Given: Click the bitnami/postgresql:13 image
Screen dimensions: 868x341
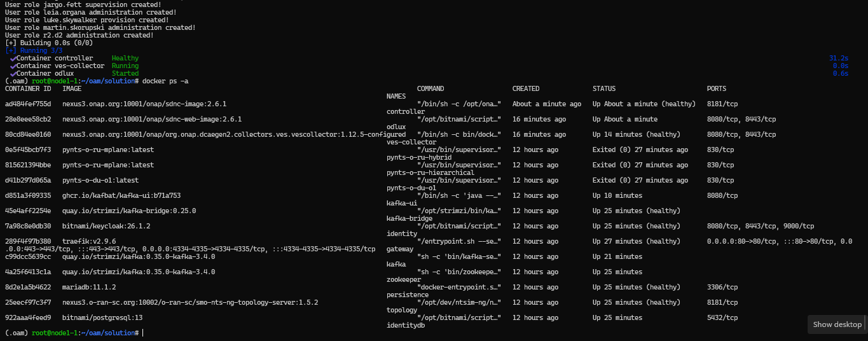Looking at the screenshot, I should coord(102,317).
